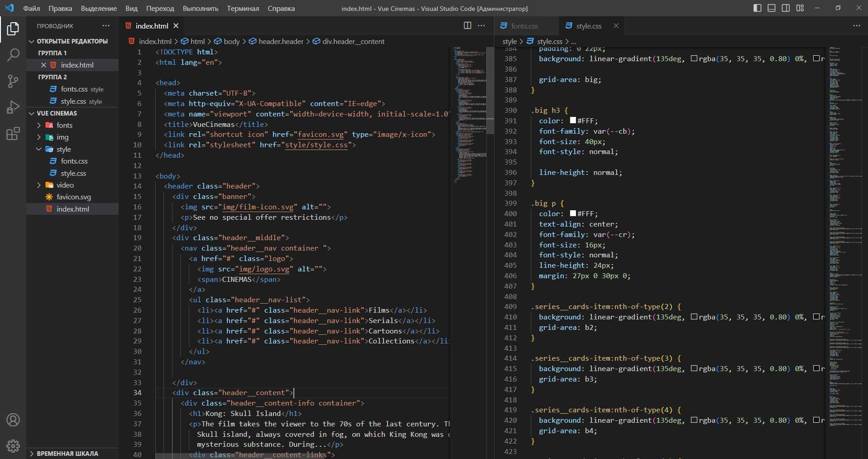Toggle bottom panel layout button
Image resolution: width=868 pixels, height=459 pixels.
772,8
